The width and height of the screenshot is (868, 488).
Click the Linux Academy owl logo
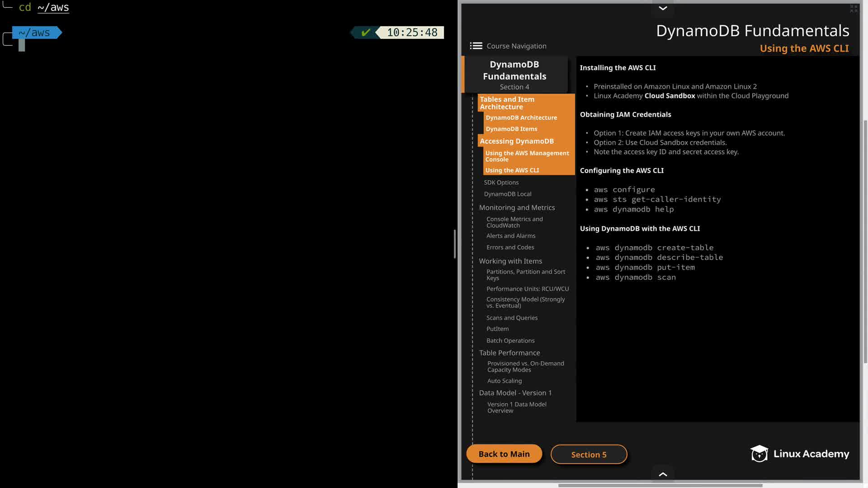[759, 454]
